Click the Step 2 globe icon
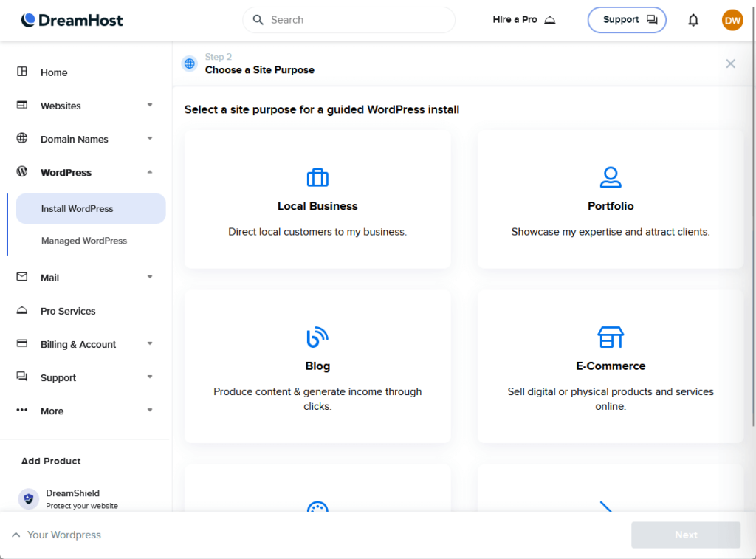 pos(190,64)
